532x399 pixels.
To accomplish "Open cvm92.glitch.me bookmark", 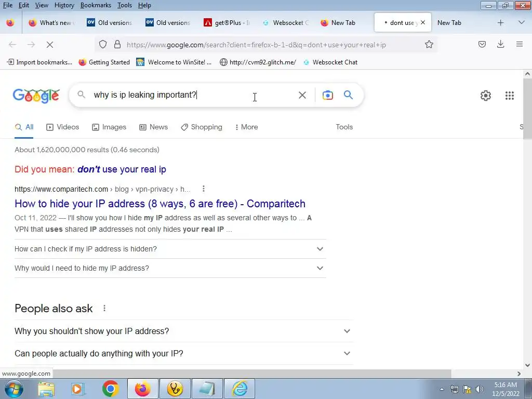I will pos(258,62).
